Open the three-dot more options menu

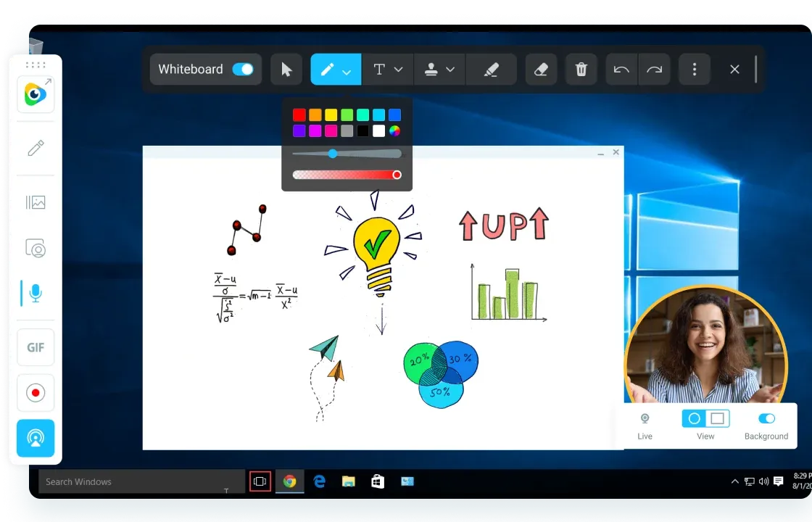click(695, 70)
